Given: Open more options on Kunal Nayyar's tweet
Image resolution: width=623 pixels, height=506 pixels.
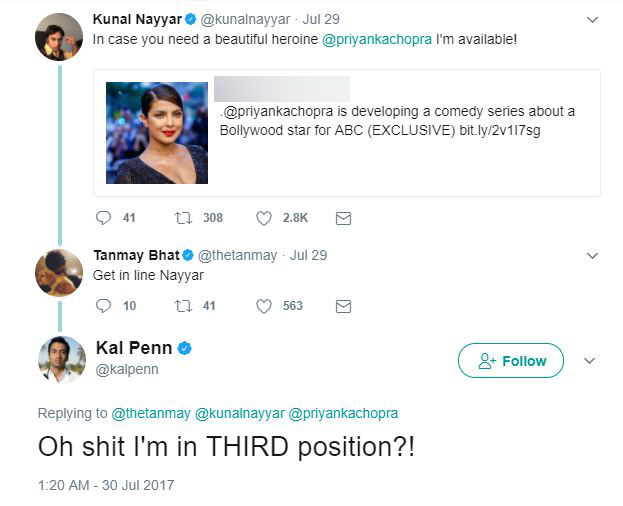Looking at the screenshot, I should click(x=592, y=20).
